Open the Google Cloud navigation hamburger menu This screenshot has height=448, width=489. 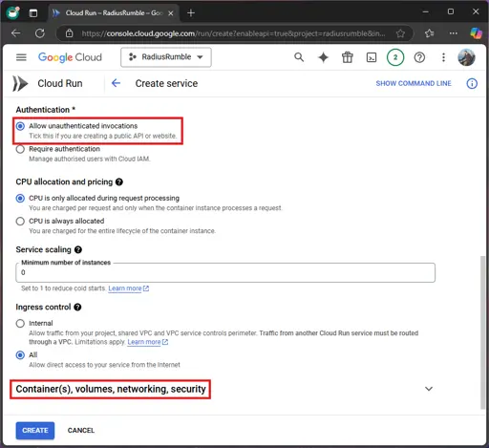tap(21, 57)
